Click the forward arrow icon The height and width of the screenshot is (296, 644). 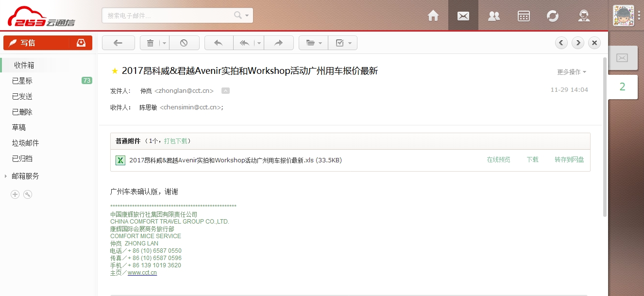coord(278,43)
